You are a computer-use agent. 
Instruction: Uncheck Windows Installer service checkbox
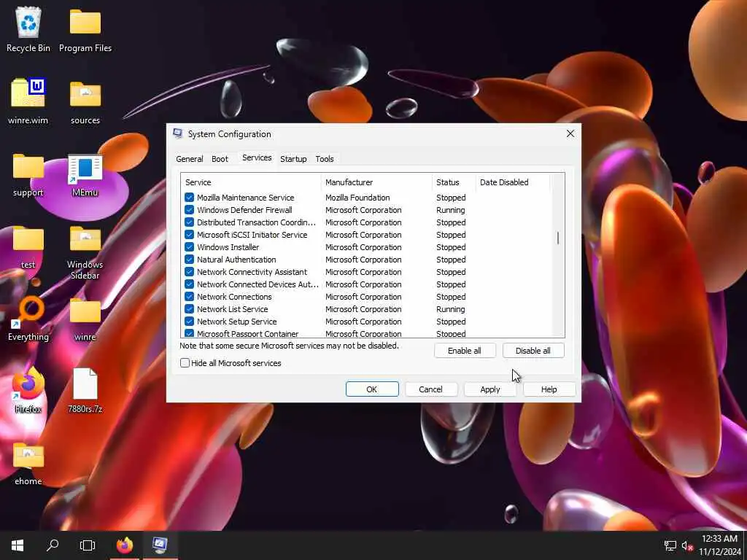click(189, 247)
